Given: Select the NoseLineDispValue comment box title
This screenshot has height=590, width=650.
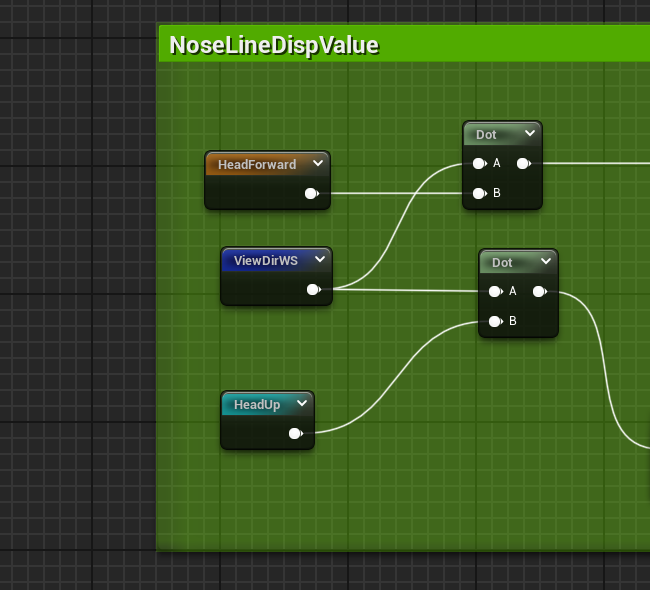Looking at the screenshot, I should [274, 45].
